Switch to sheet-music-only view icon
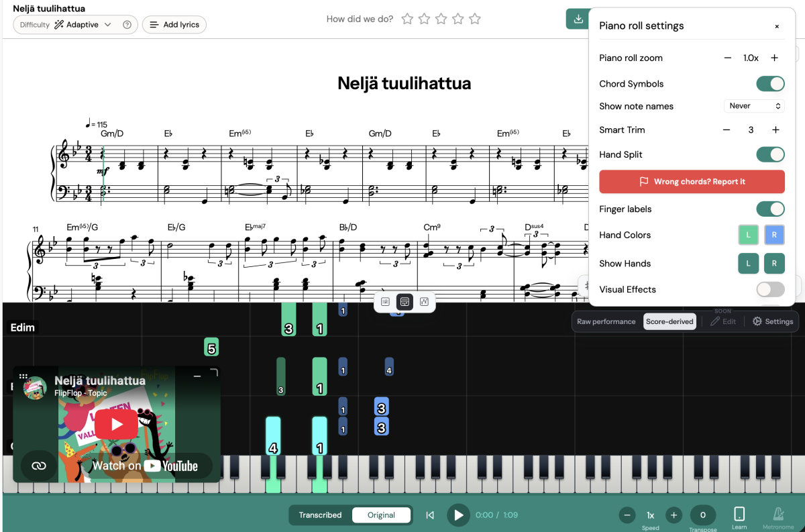The width and height of the screenshot is (805, 532). (x=385, y=302)
